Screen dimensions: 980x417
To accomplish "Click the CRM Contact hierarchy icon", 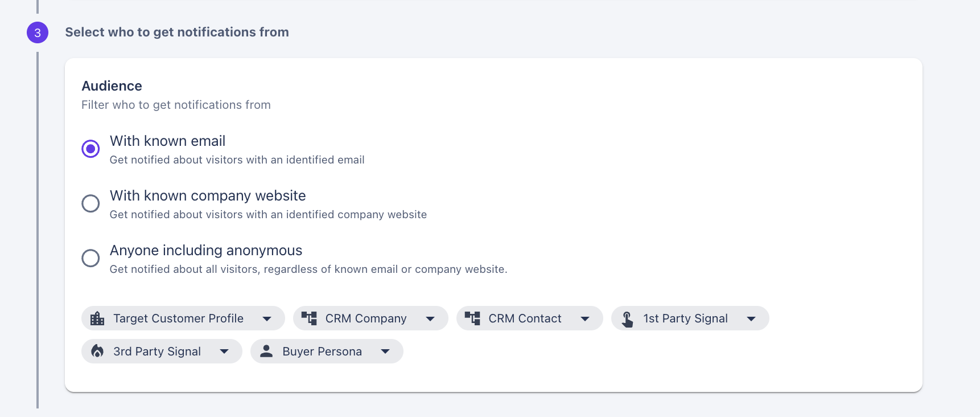I will pos(472,318).
